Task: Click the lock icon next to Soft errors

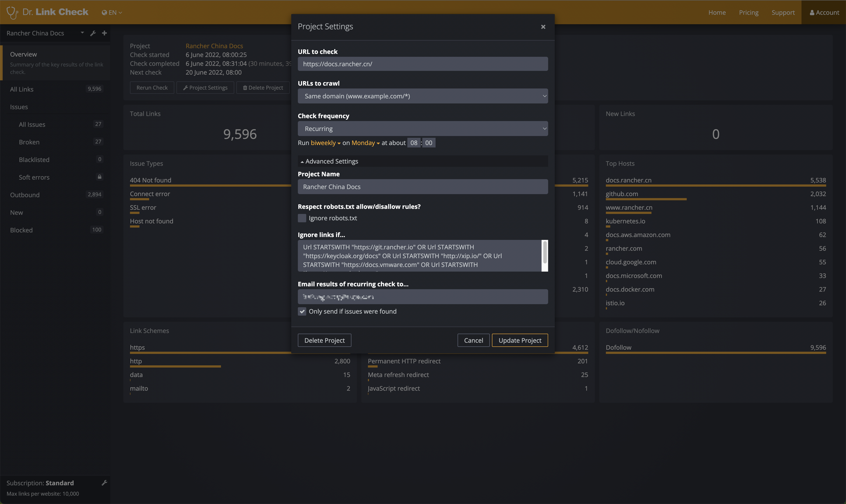Action: (x=100, y=177)
